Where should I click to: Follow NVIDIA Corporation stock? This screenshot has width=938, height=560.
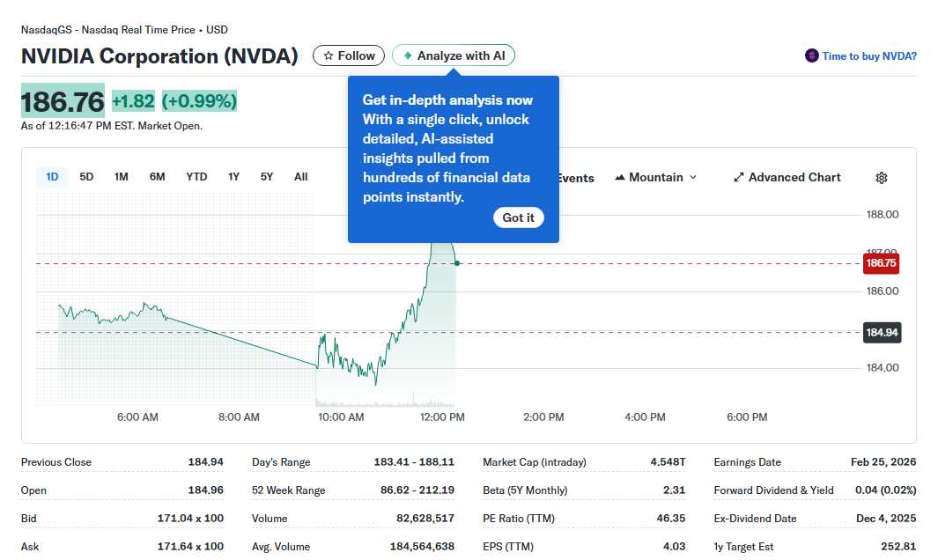tap(348, 55)
